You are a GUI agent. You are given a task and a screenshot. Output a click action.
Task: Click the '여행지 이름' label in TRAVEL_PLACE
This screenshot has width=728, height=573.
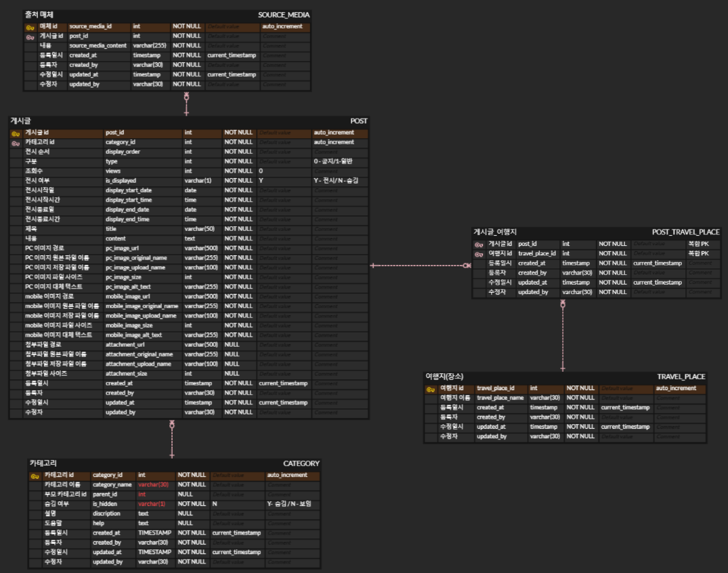pos(455,398)
